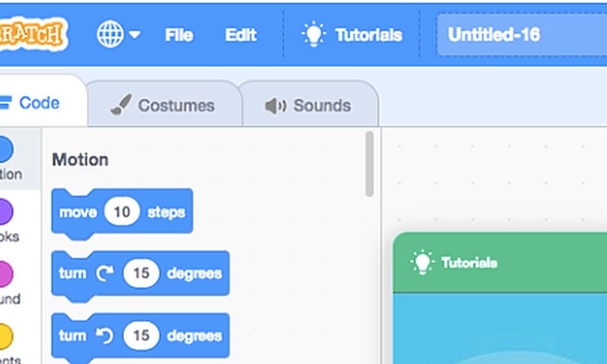Viewport: 607px width, 364px height.
Task: Click the paintbrush icon on Costumes tab
Action: pos(121,105)
